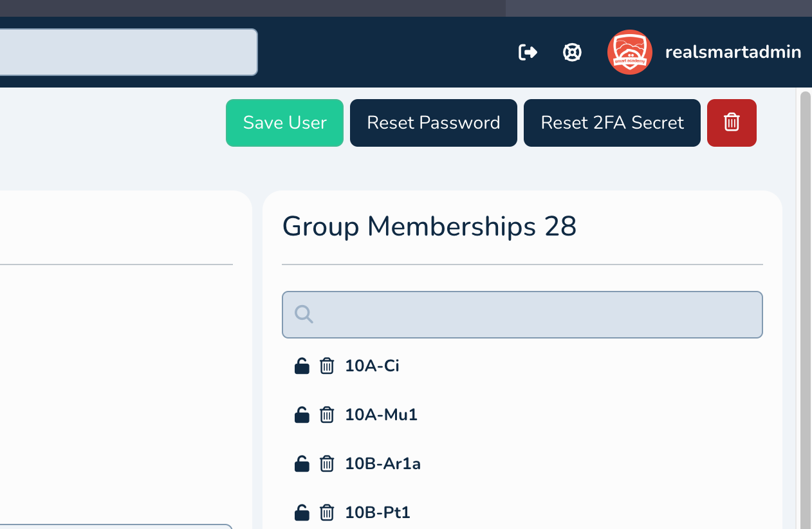Toggle the lock beside 10B-Ar1a
Screen dimensions: 812x529
(x=301, y=463)
